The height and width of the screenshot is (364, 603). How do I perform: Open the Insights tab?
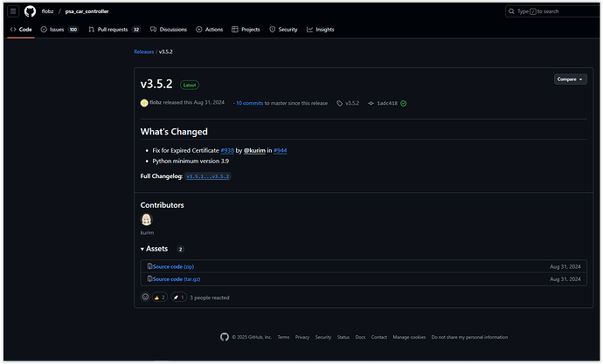click(x=321, y=30)
